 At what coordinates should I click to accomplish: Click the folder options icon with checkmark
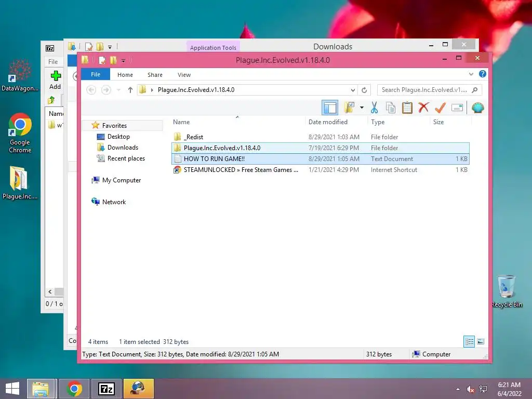(x=349, y=108)
